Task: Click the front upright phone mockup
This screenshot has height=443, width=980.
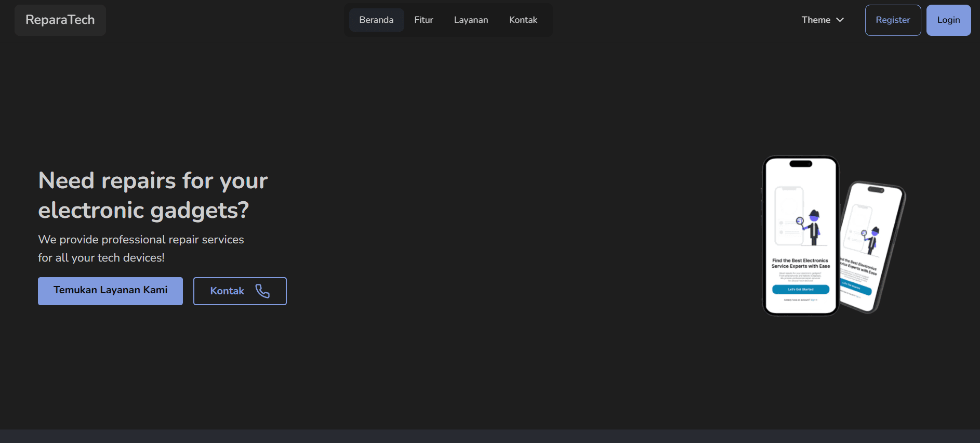Action: click(x=800, y=236)
